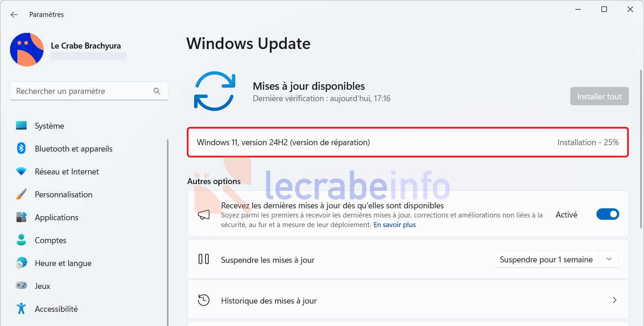The image size is (644, 326).
Task: Click the Personnalisation paintbrush icon
Action: click(x=21, y=194)
